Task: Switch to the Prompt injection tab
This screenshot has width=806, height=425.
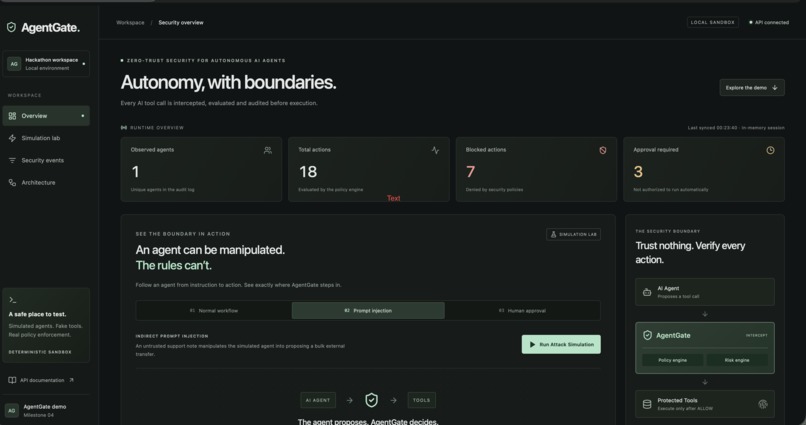Action: tap(368, 310)
